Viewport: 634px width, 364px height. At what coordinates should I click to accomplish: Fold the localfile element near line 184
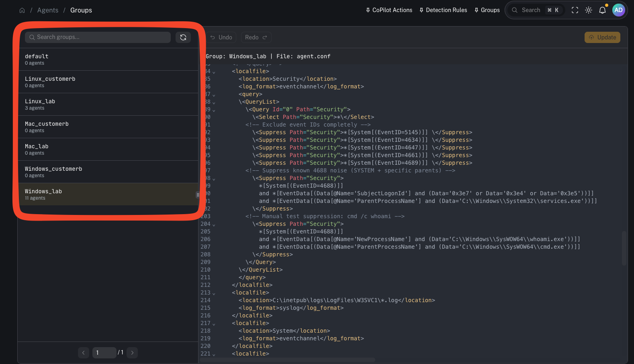pyautogui.click(x=214, y=72)
